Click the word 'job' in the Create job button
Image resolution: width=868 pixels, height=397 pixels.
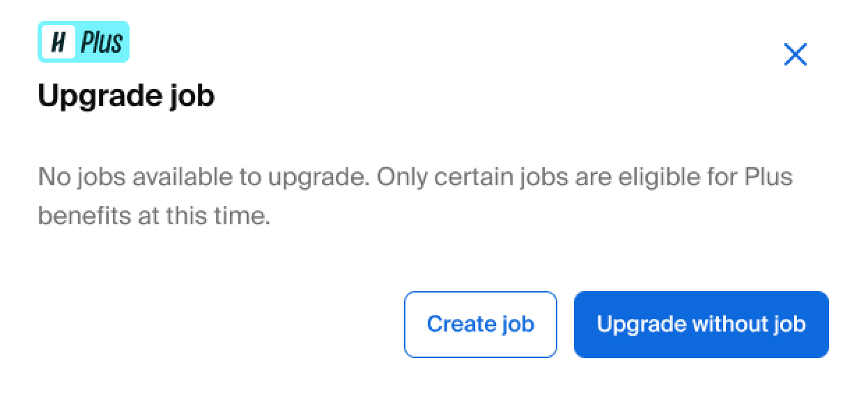pyautogui.click(x=518, y=325)
